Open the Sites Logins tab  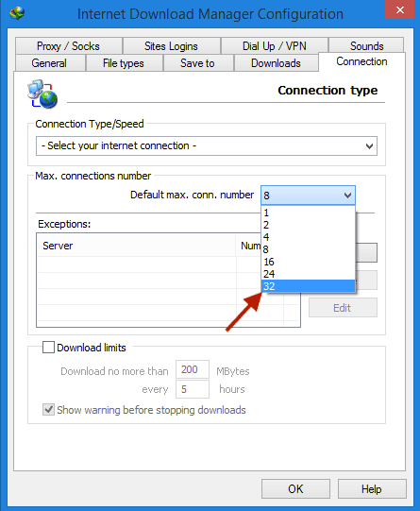tap(171, 46)
